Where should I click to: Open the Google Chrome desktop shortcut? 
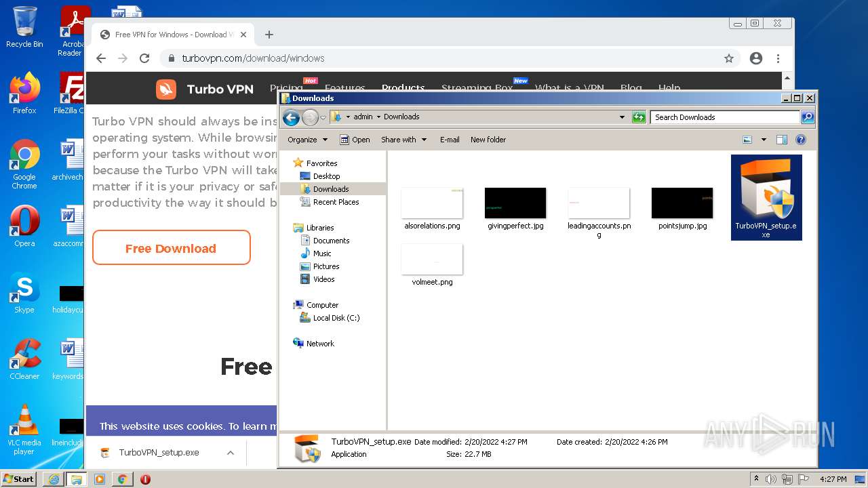24,164
